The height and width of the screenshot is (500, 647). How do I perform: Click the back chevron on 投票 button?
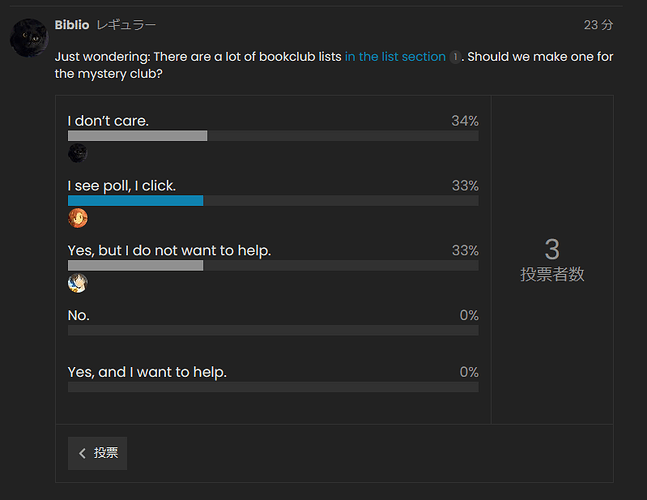click(x=82, y=453)
